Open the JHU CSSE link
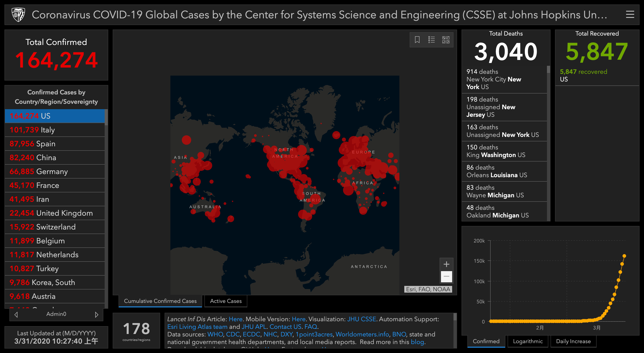 (362, 319)
